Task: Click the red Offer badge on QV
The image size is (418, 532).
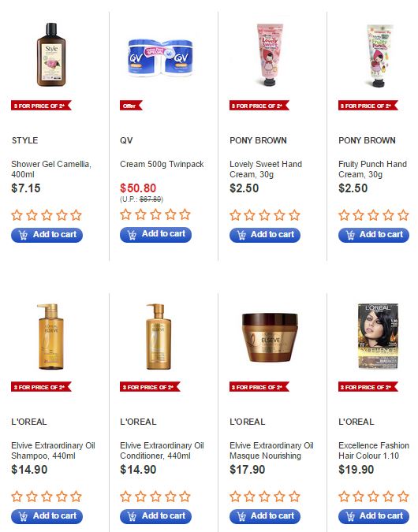Action: click(x=131, y=106)
